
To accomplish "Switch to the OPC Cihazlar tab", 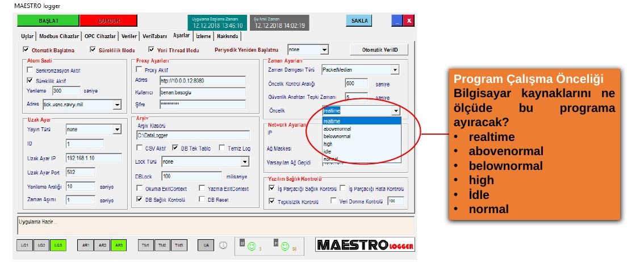I will coord(100,36).
